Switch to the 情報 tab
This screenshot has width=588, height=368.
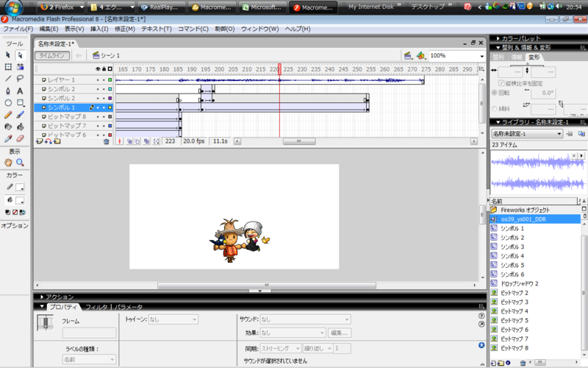[x=517, y=57]
